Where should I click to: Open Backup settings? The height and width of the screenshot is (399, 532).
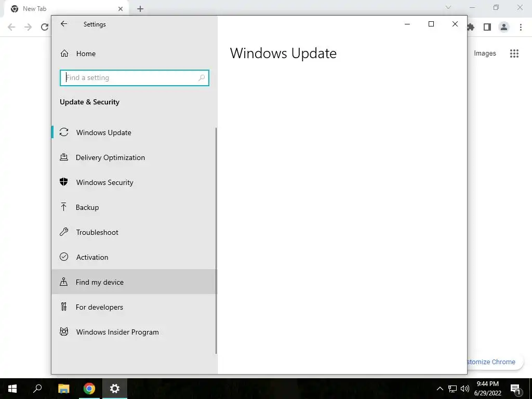point(134,207)
